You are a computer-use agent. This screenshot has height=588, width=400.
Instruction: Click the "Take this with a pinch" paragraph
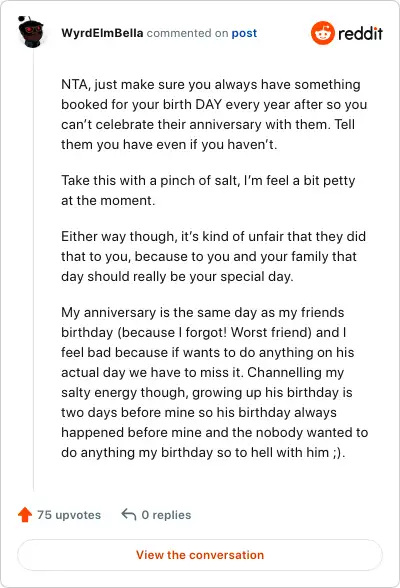click(208, 190)
